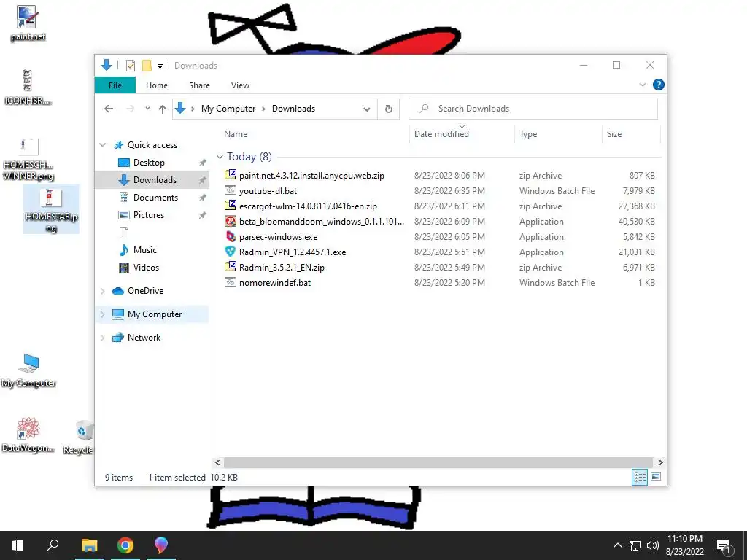The width and height of the screenshot is (747, 560).
Task: Expand the OneDrive tree node
Action: tap(102, 291)
